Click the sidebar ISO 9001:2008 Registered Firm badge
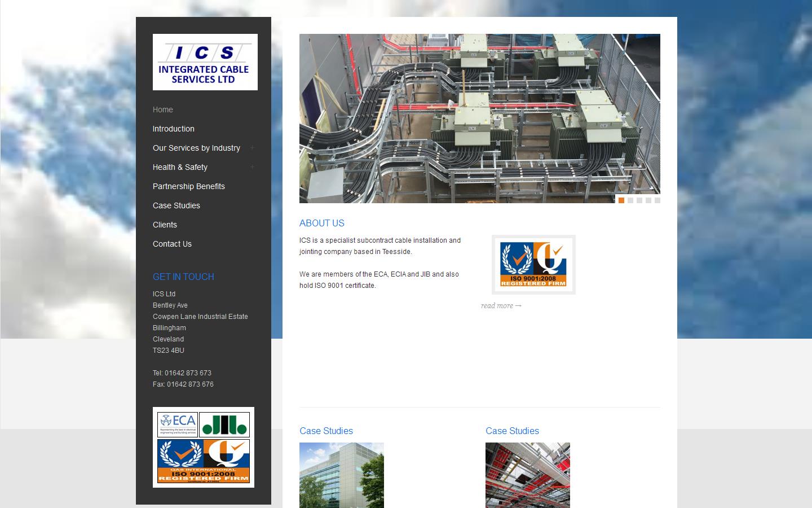Image resolution: width=812 pixels, height=508 pixels. tap(204, 461)
